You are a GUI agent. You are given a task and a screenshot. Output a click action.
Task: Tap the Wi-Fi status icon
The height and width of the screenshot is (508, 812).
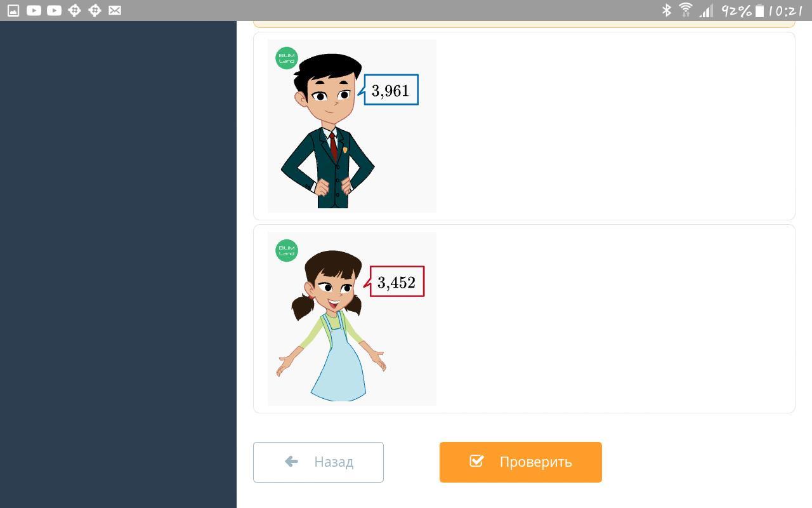pyautogui.click(x=686, y=10)
